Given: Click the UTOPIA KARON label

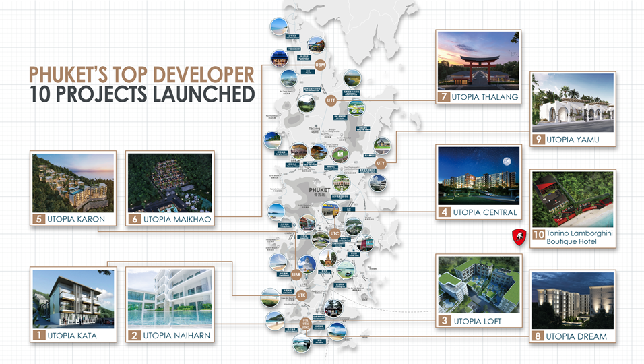Looking at the screenshot, I should pyautogui.click(x=76, y=219).
